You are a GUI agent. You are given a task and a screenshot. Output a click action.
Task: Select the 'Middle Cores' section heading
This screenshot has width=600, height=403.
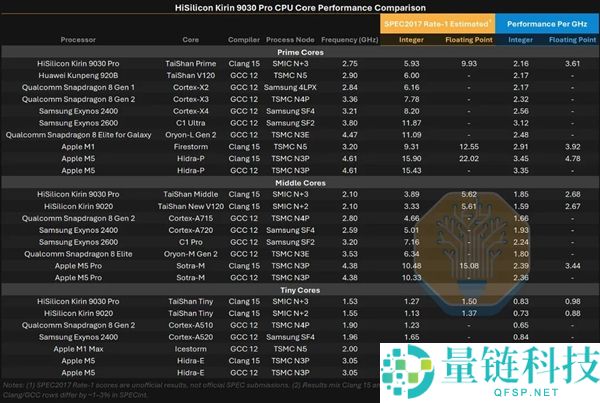pyautogui.click(x=300, y=183)
